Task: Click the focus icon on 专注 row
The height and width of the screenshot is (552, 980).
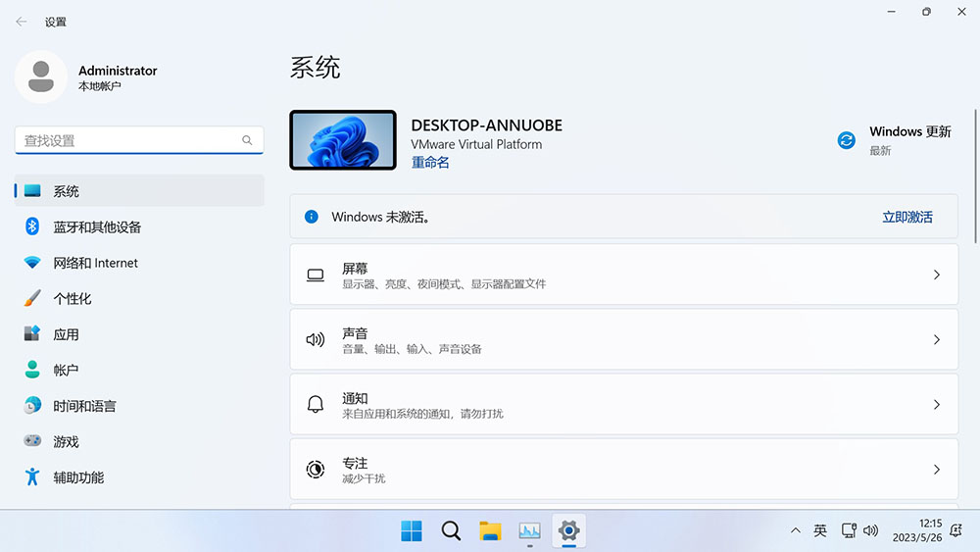Action: coord(316,469)
